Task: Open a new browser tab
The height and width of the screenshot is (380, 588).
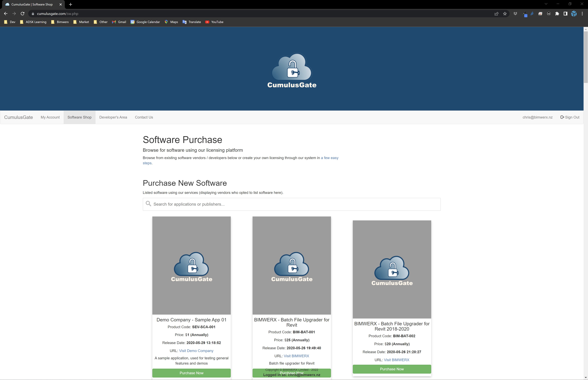Action: (x=70, y=4)
